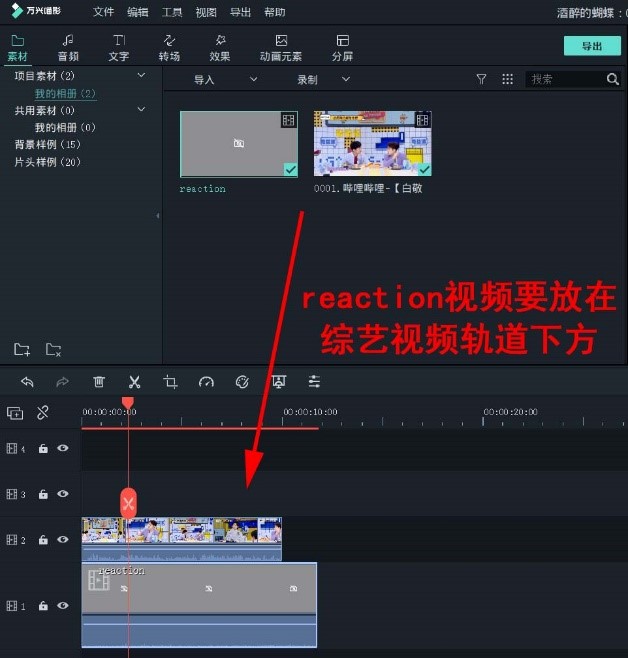Click the red split scissors on playhead
This screenshot has height=658, width=628.
(x=128, y=503)
